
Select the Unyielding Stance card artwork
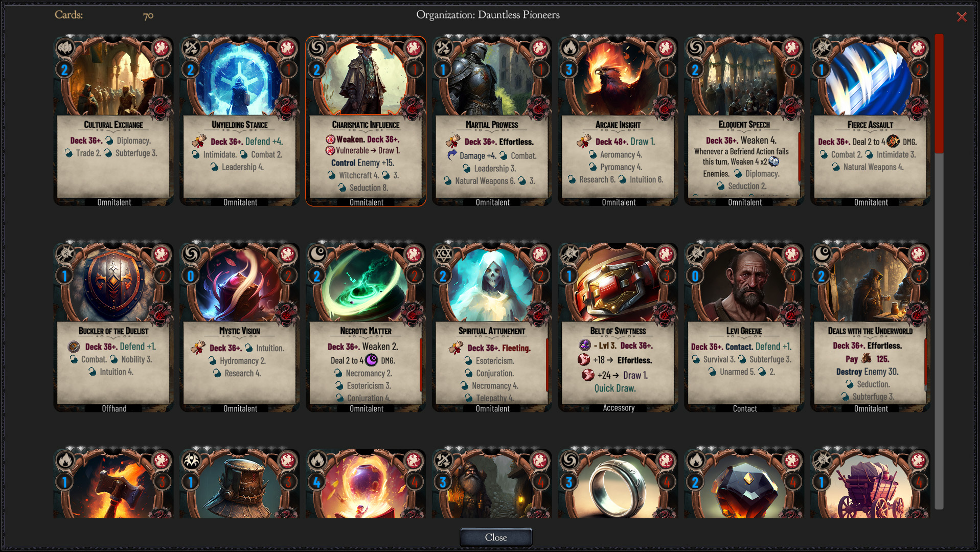(x=240, y=78)
